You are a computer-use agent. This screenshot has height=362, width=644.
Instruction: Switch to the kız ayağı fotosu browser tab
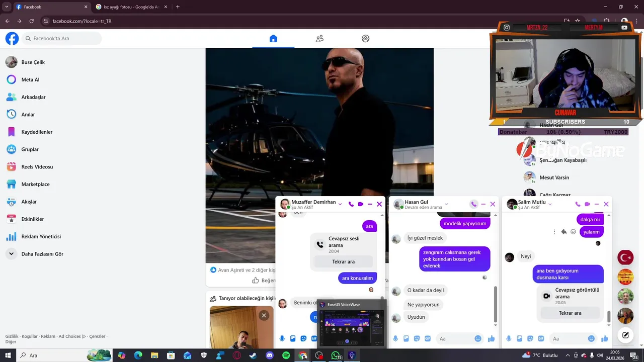(132, 7)
